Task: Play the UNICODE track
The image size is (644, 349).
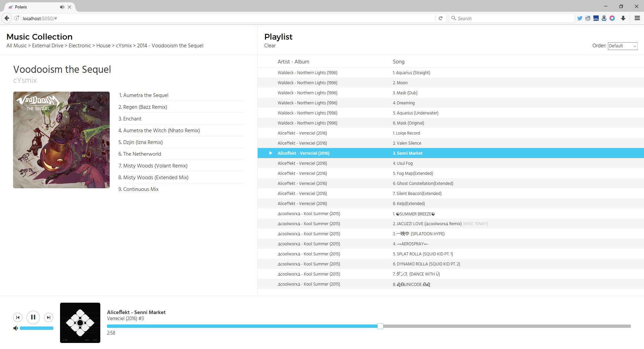Action: 451,284
